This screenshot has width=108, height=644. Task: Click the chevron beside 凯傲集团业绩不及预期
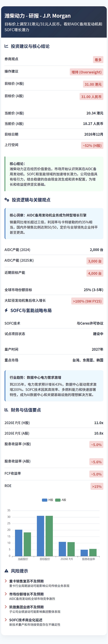coord(6,607)
